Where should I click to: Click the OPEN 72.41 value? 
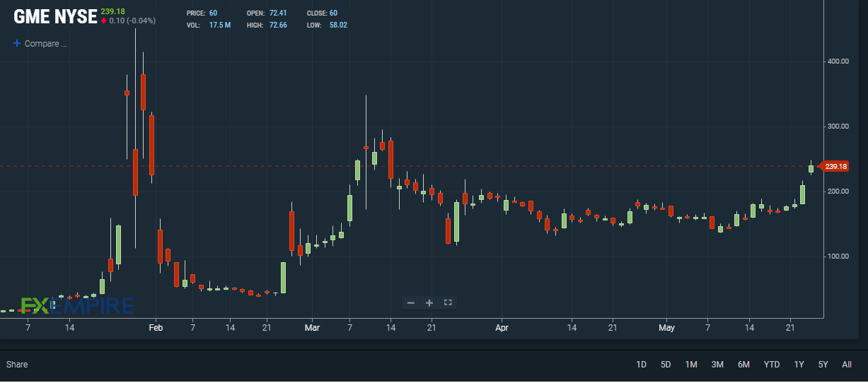278,13
